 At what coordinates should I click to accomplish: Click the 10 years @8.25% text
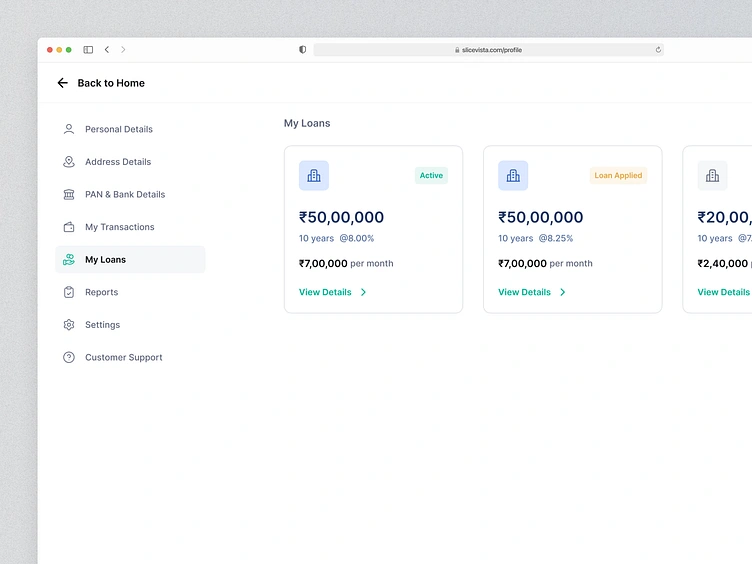tap(536, 238)
